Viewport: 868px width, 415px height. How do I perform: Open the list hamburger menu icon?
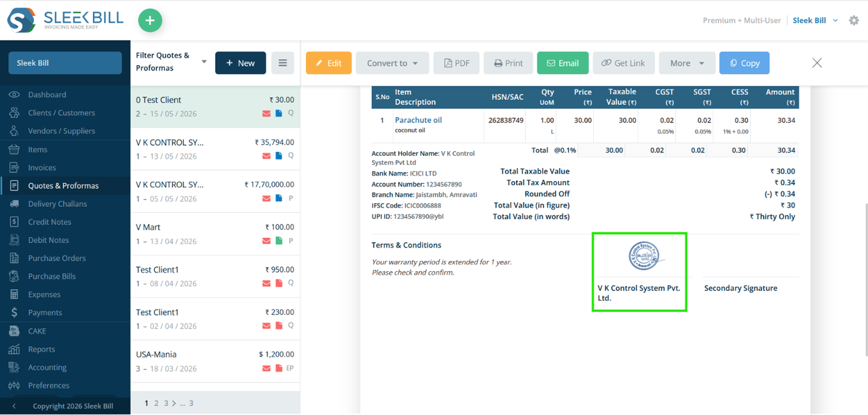click(283, 63)
